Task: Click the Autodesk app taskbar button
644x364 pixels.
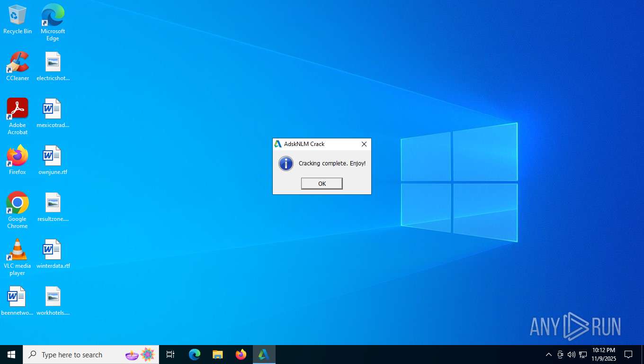Action: tap(264, 355)
